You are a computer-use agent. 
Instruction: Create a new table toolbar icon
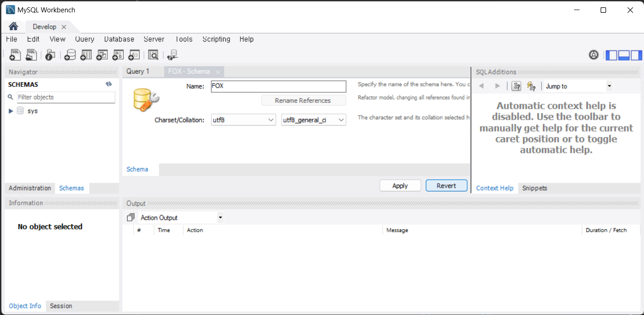(86, 55)
